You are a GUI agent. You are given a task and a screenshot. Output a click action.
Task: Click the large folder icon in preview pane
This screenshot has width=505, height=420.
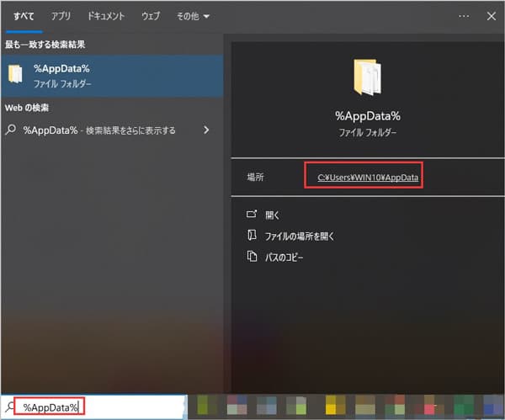pos(368,77)
